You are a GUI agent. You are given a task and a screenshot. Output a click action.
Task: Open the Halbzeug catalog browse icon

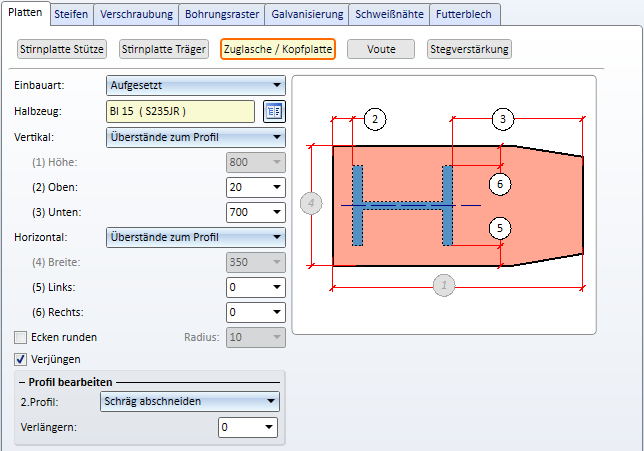[x=273, y=111]
